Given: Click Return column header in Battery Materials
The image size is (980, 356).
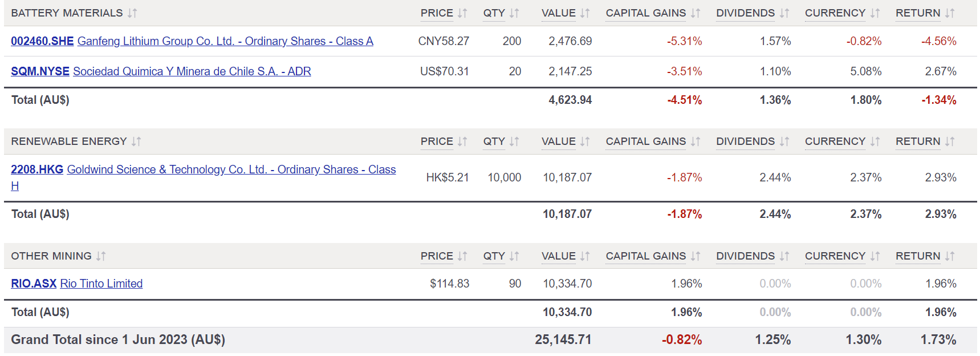Looking at the screenshot, I should [x=917, y=13].
